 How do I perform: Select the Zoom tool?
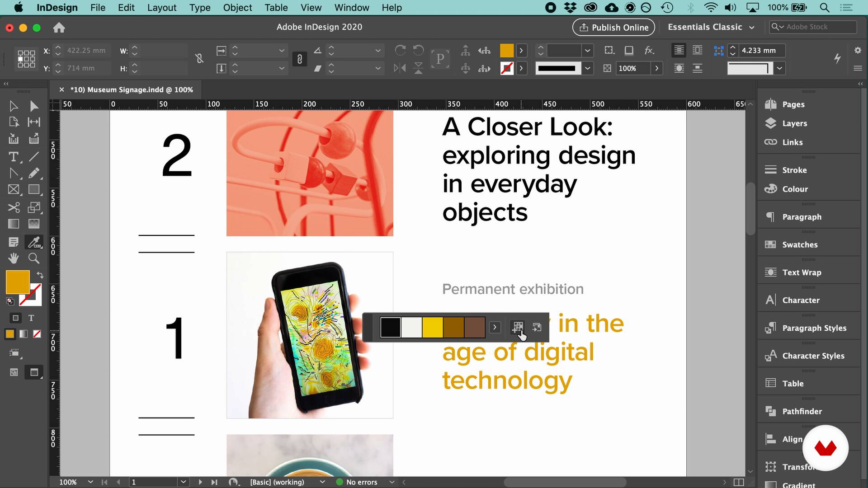click(x=34, y=258)
